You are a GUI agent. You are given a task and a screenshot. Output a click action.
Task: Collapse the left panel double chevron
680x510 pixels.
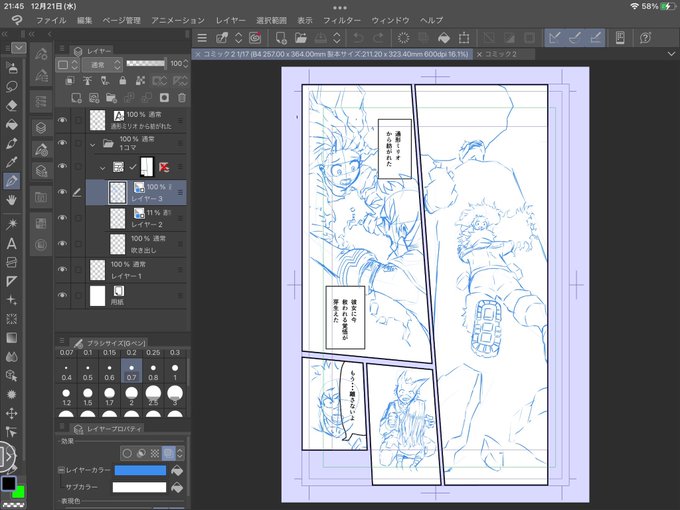coord(4,34)
